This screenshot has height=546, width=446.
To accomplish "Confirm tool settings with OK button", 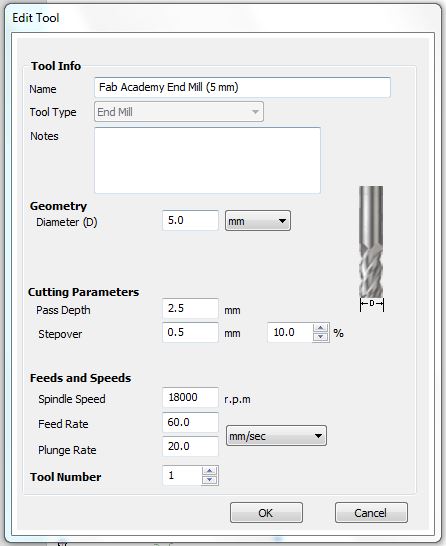I will point(266,513).
